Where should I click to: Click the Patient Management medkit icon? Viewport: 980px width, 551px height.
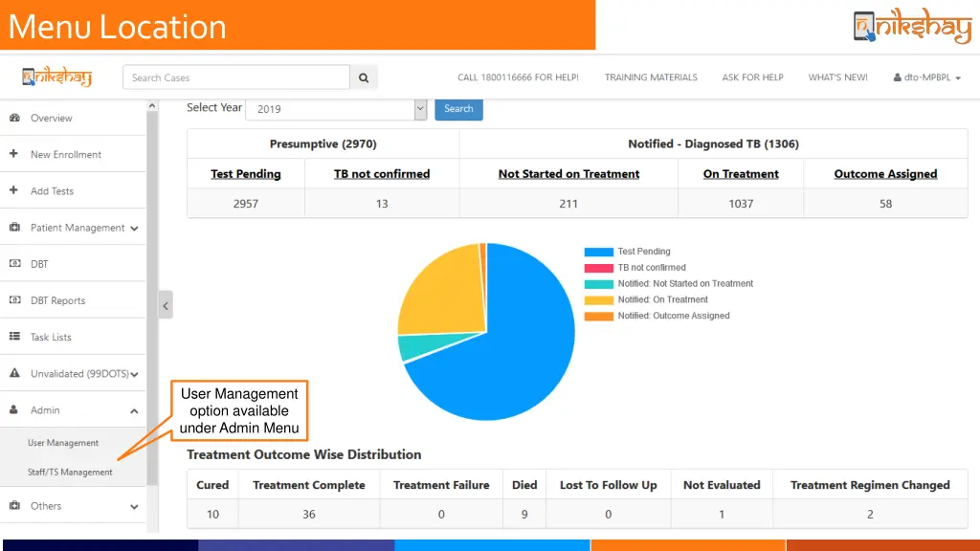click(15, 227)
